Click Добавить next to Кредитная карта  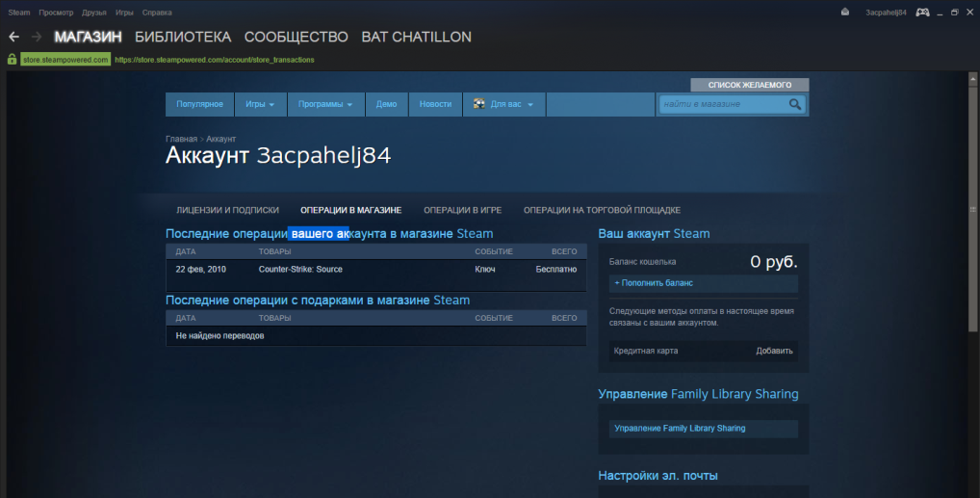tap(774, 351)
